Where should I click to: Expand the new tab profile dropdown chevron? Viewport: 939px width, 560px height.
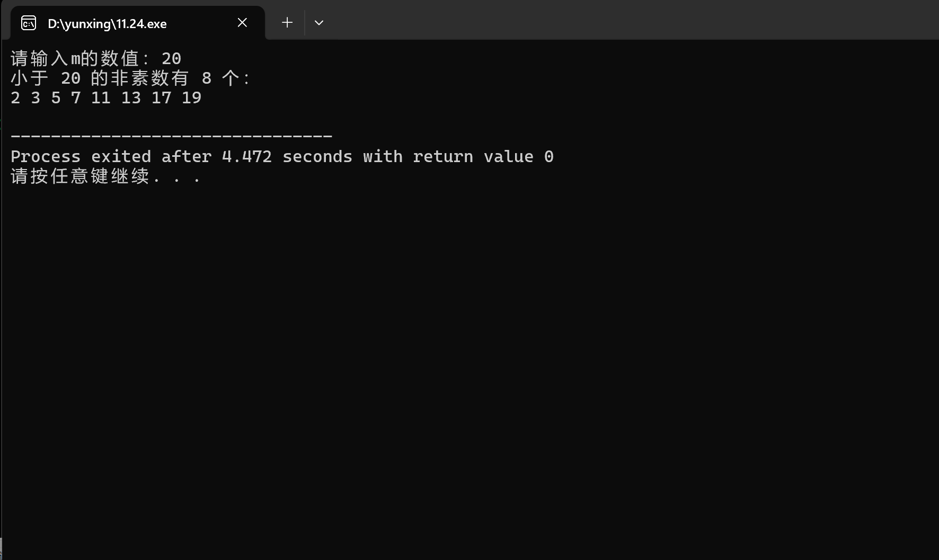click(319, 22)
